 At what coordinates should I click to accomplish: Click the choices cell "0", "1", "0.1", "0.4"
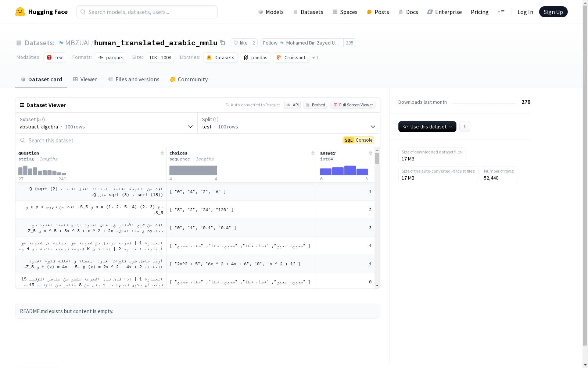[241, 228]
